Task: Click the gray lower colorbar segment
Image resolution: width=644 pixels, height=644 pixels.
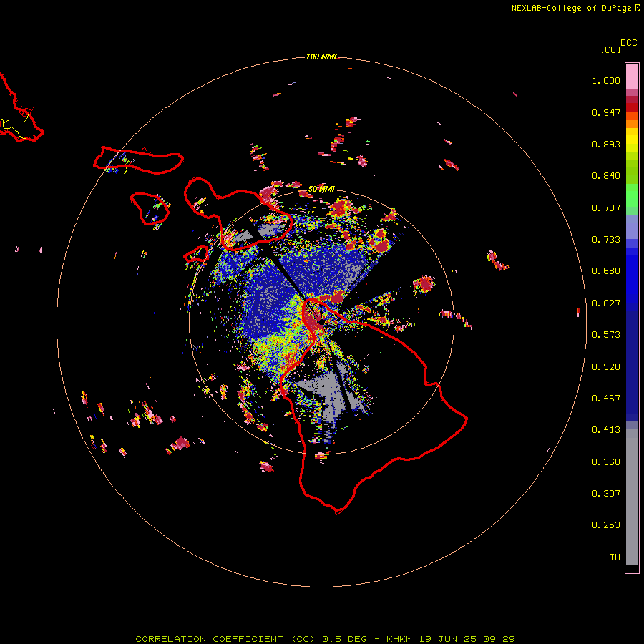Action: [x=632, y=497]
